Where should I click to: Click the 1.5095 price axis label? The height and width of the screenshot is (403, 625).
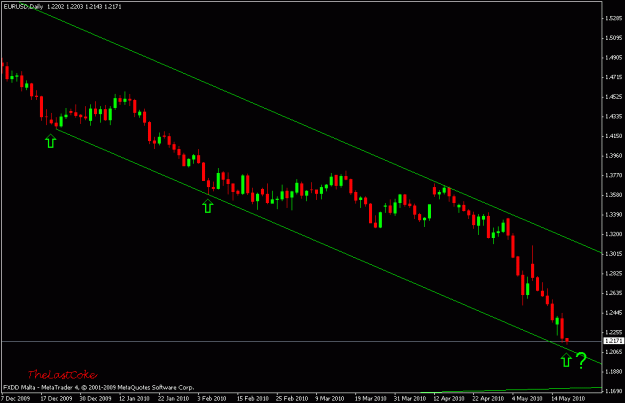(x=613, y=38)
